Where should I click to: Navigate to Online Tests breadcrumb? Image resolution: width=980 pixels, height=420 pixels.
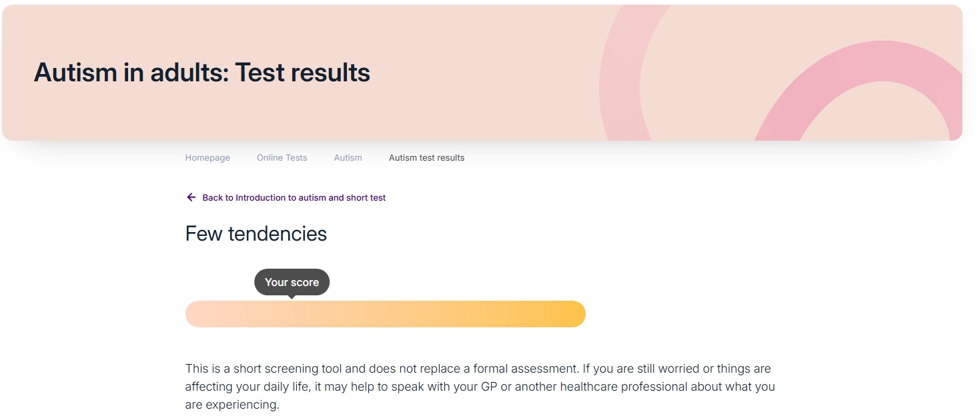point(282,158)
